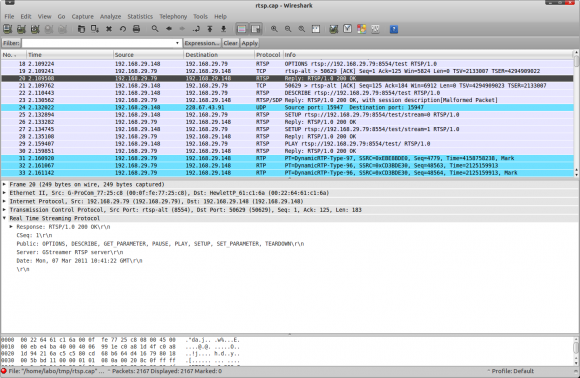580x378 pixels.
Task: Click the Expression... button
Action: (x=202, y=43)
